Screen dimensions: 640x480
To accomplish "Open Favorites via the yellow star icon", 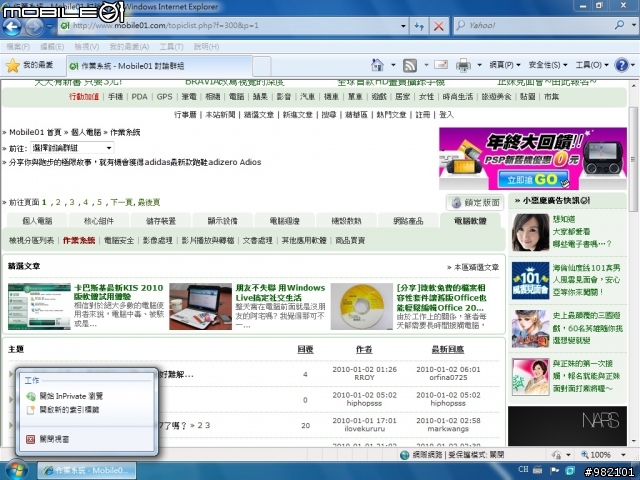I will point(13,65).
